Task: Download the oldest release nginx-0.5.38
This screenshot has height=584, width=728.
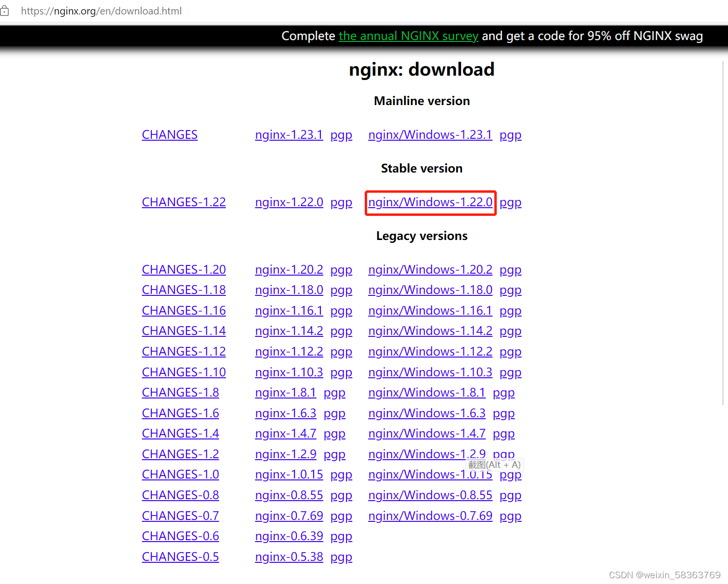Action: coord(289,557)
